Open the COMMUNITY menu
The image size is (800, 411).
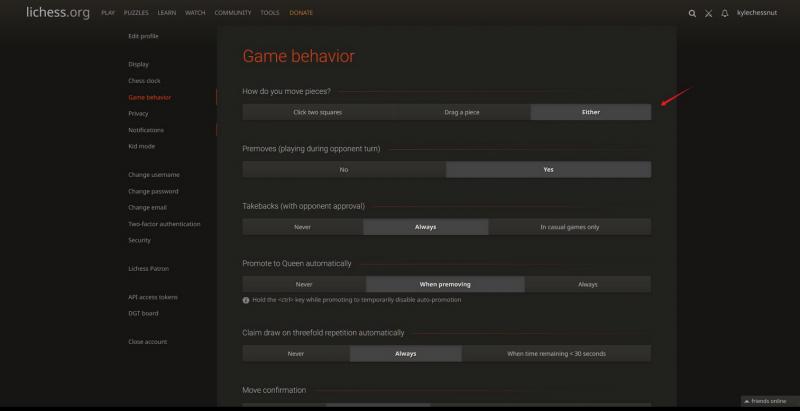(233, 13)
